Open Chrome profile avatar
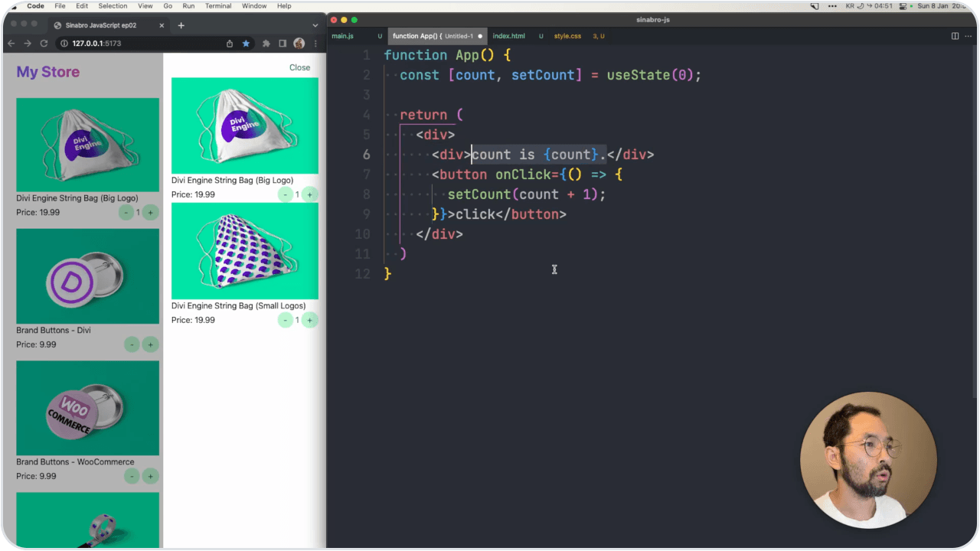 pos(299,44)
